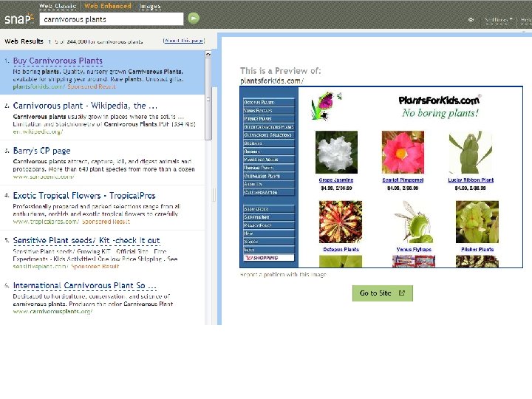Switch to Web Classic tab
This screenshot has height=399, width=532.
pyautogui.click(x=58, y=6)
